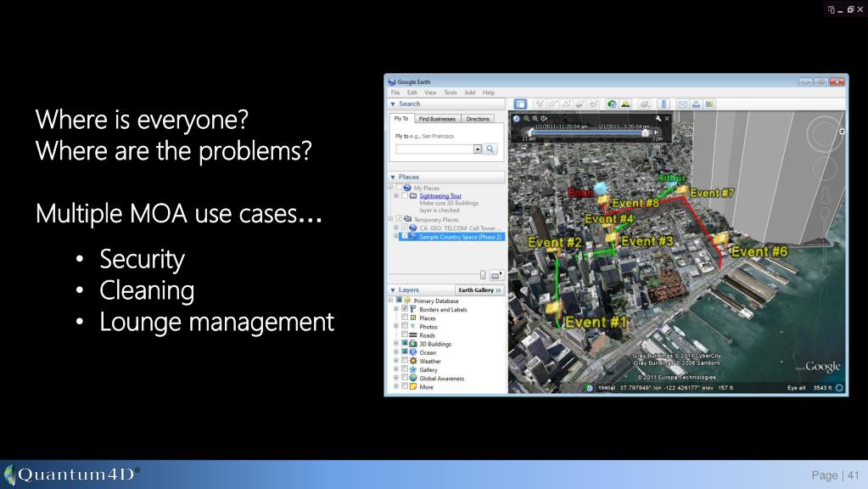The image size is (868, 489).
Task: Open the Sightseeing Tour link
Action: tap(440, 196)
